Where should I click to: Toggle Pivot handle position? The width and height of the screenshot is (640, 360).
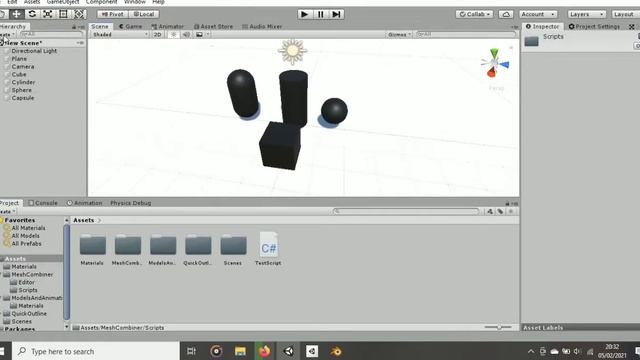pyautogui.click(x=113, y=14)
